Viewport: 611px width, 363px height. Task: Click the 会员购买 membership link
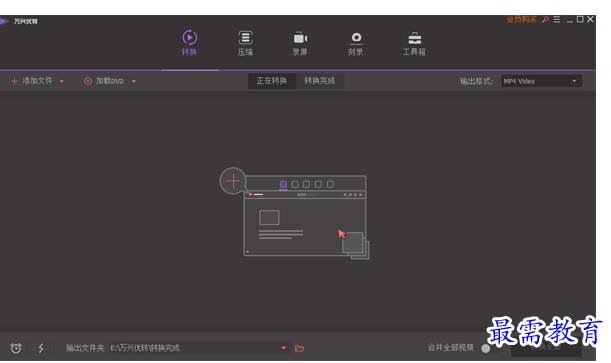(x=522, y=19)
